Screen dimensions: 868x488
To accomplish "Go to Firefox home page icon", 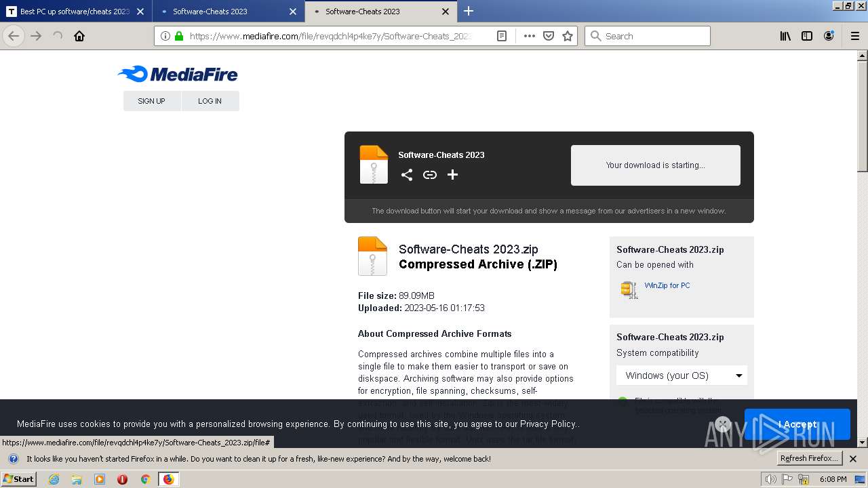I will coord(79,36).
